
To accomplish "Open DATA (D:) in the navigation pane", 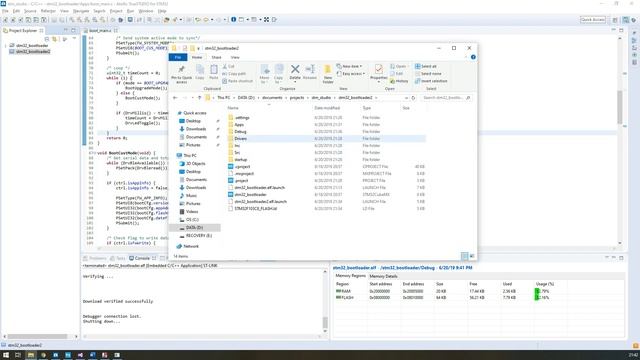I will coord(194,228).
